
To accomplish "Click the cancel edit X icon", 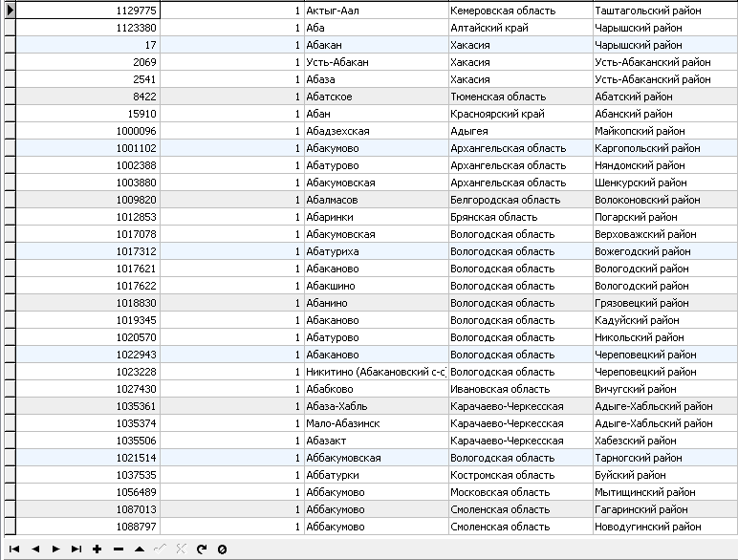I will [x=181, y=549].
